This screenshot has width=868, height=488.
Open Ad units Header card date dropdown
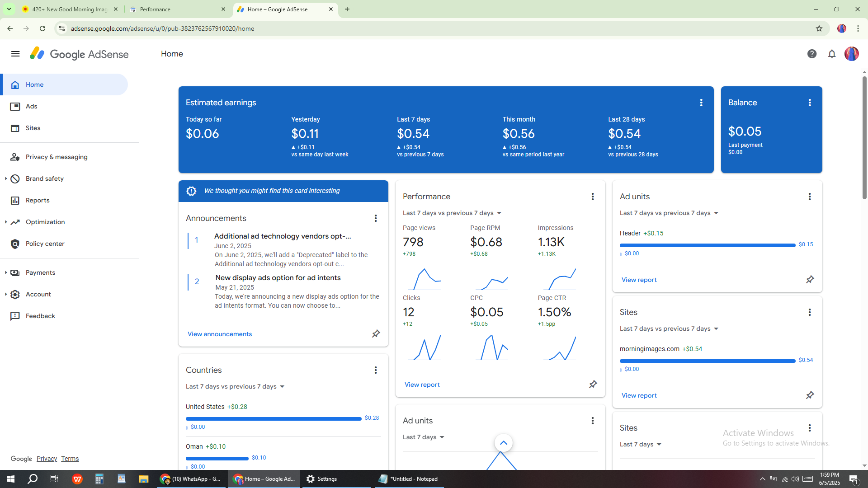[669, 213]
